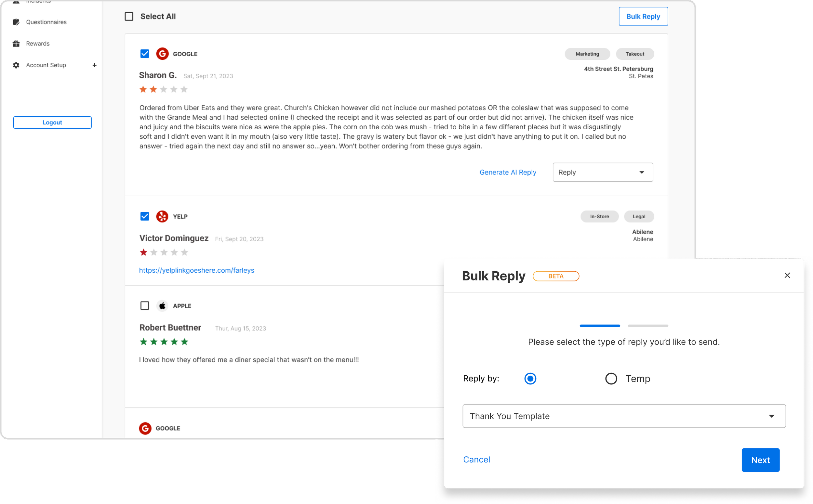This screenshot has width=813, height=504.
Task: Click the Account Setup gear icon
Action: click(x=16, y=65)
